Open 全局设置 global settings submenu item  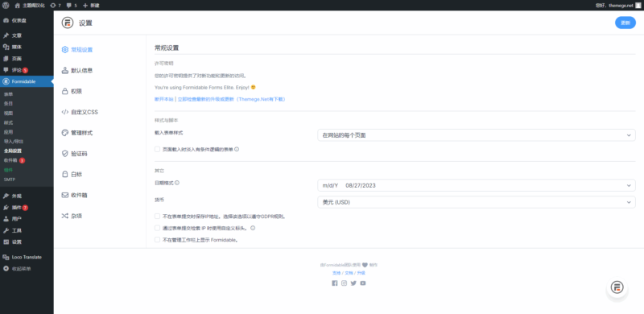pos(13,151)
